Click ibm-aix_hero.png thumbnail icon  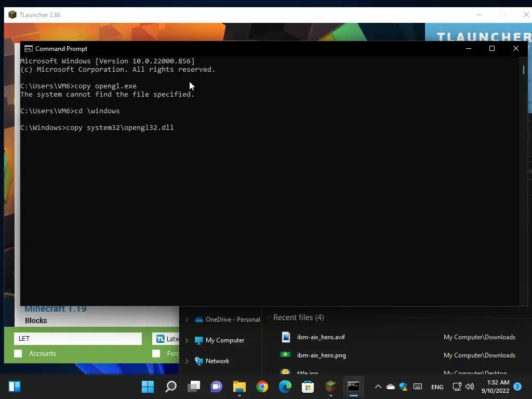tap(285, 354)
